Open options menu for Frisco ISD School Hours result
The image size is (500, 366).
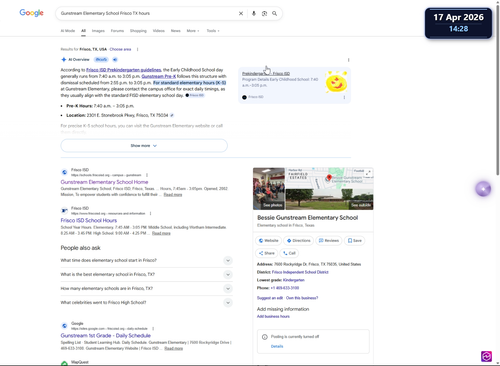click(x=151, y=213)
